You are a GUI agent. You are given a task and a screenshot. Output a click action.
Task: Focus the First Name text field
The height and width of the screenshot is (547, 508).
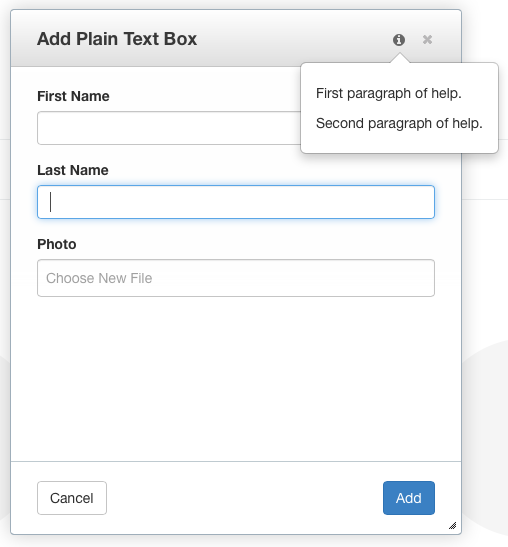[169, 128]
